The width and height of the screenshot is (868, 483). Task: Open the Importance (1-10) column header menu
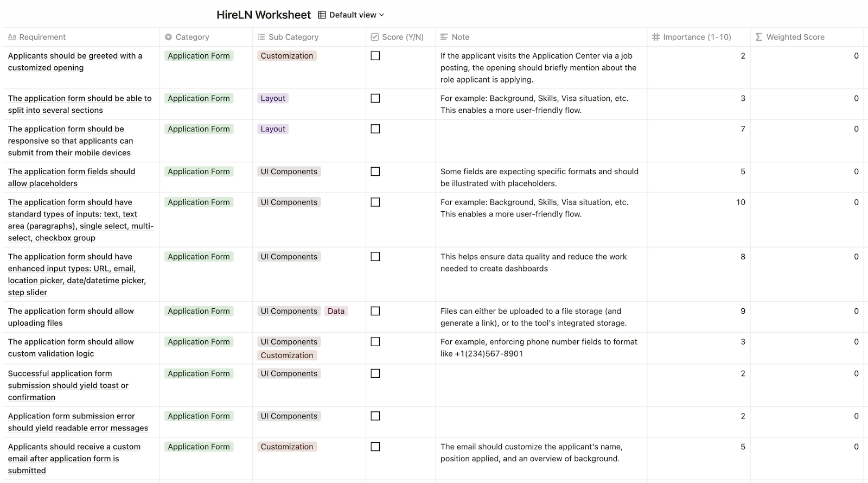(x=697, y=37)
